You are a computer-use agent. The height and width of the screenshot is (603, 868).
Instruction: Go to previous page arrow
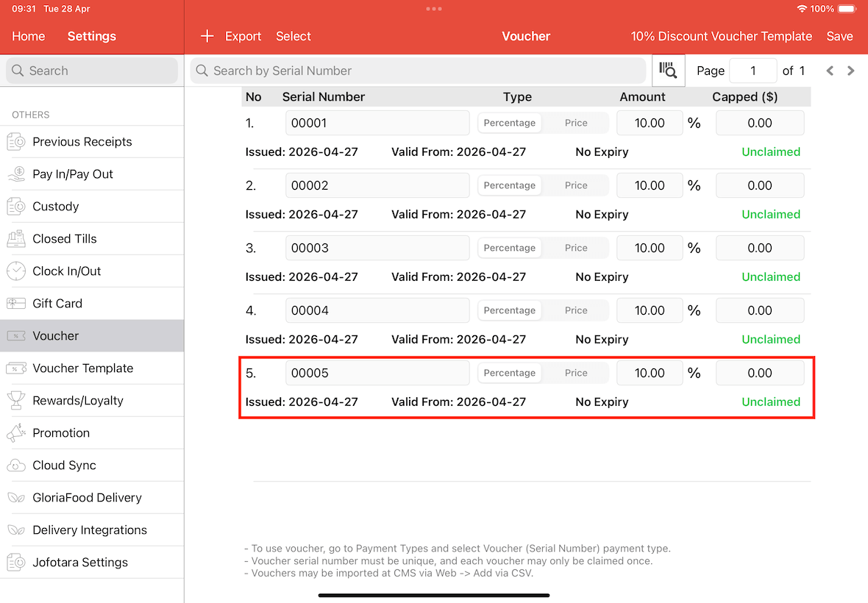click(x=829, y=71)
